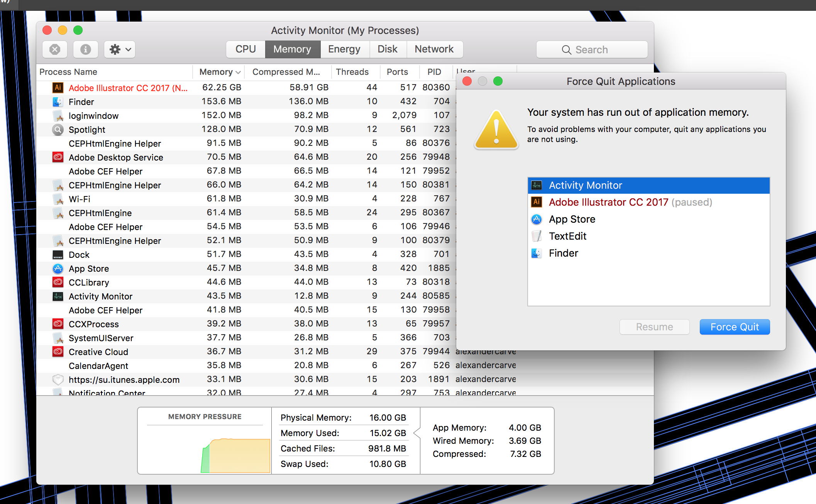This screenshot has width=816, height=504.
Task: Select the Memory tab
Action: tap(293, 49)
